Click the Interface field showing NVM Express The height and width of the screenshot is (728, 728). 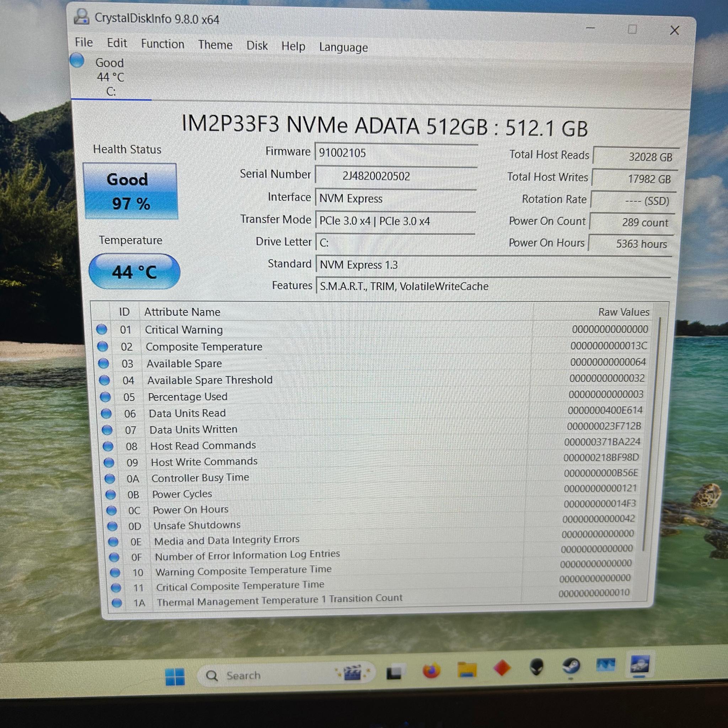396,199
